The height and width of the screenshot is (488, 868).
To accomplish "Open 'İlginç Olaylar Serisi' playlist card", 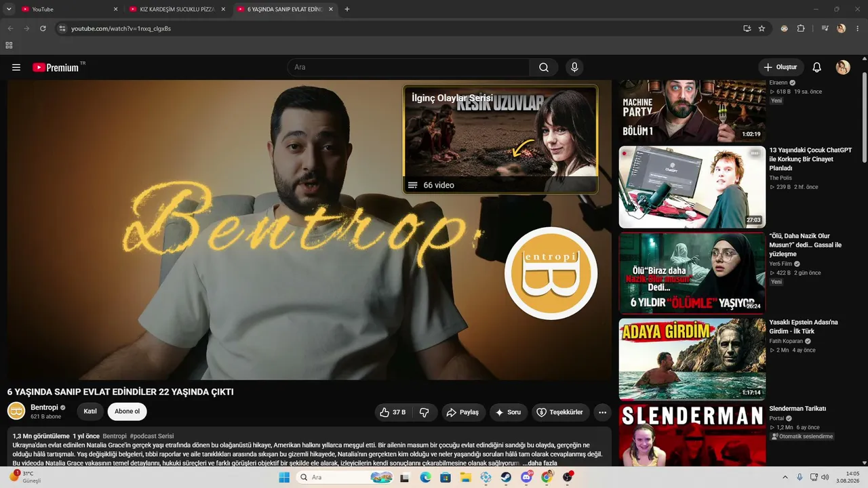I will pos(500,140).
